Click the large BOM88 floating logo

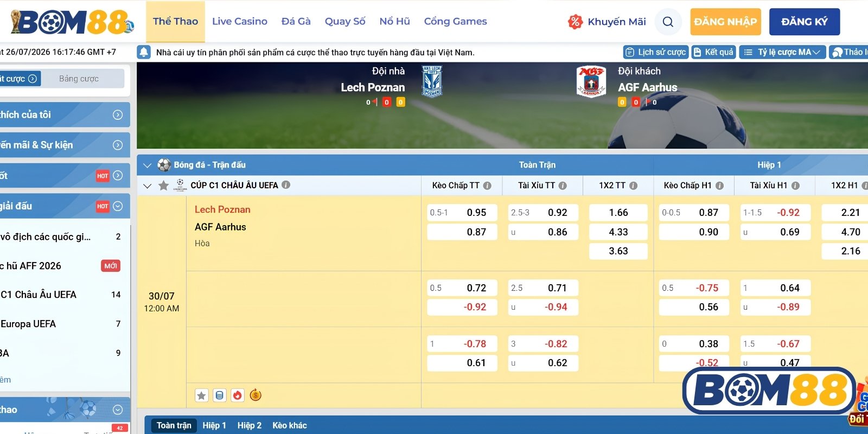click(x=769, y=391)
